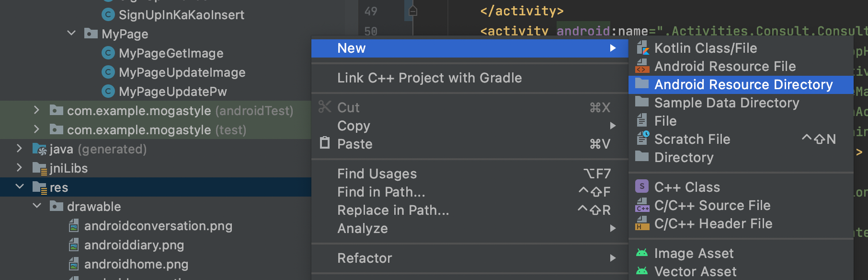The height and width of the screenshot is (280, 868).
Task: Expand com.example.mogastyle (androidTest) package
Action: point(37,110)
